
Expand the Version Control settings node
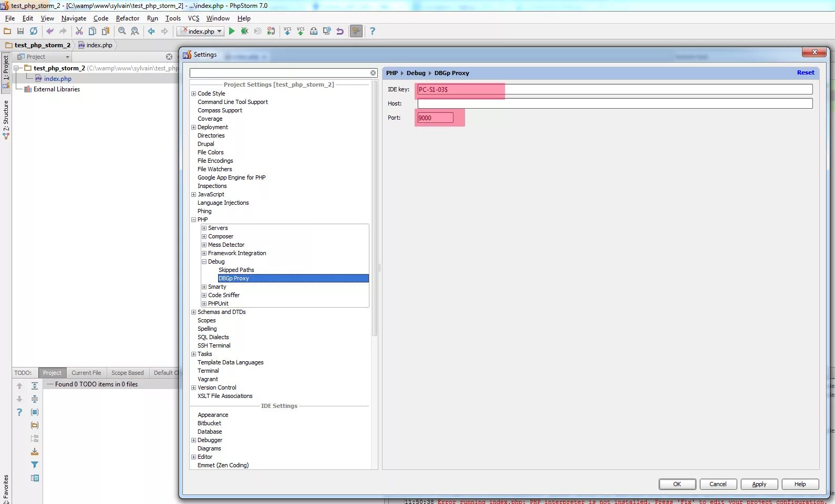click(x=193, y=387)
